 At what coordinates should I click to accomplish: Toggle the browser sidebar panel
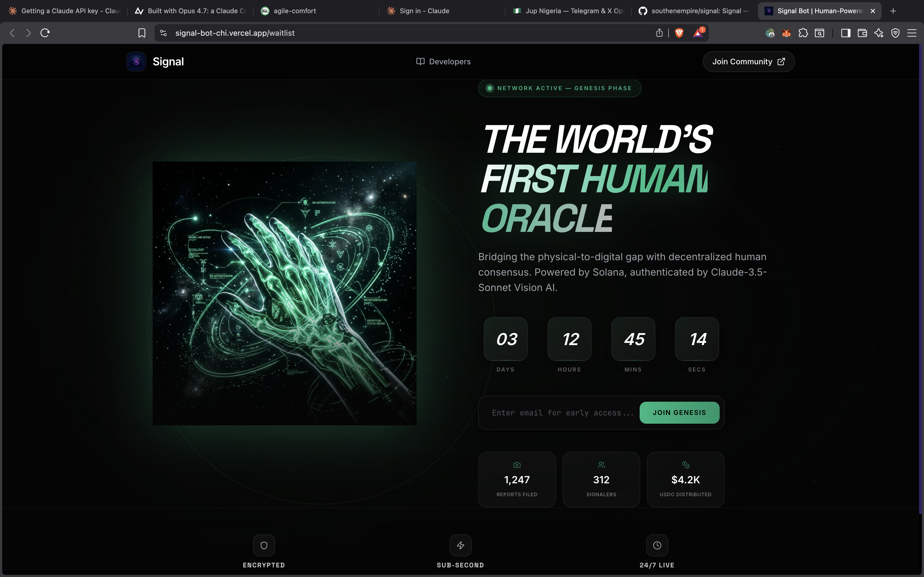pyautogui.click(x=845, y=33)
